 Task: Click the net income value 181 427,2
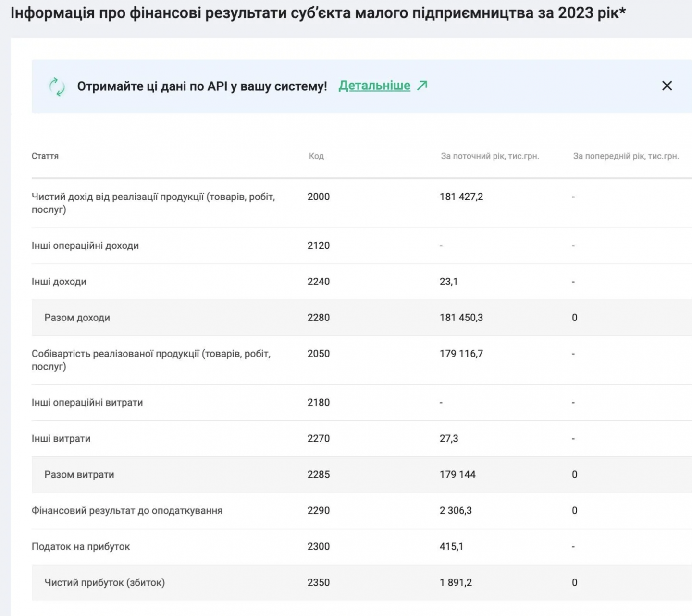click(x=461, y=197)
